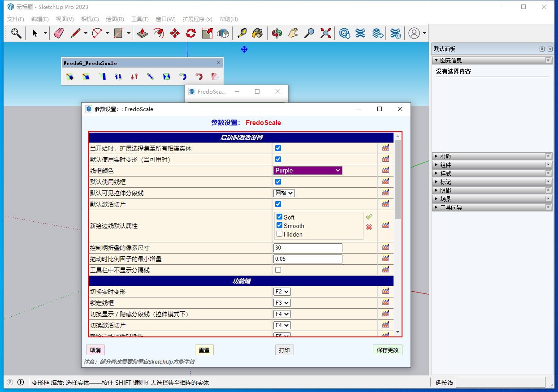The width and height of the screenshot is (558, 392).
Task: Open the 3D Warehouse icon
Action: click(x=344, y=33)
